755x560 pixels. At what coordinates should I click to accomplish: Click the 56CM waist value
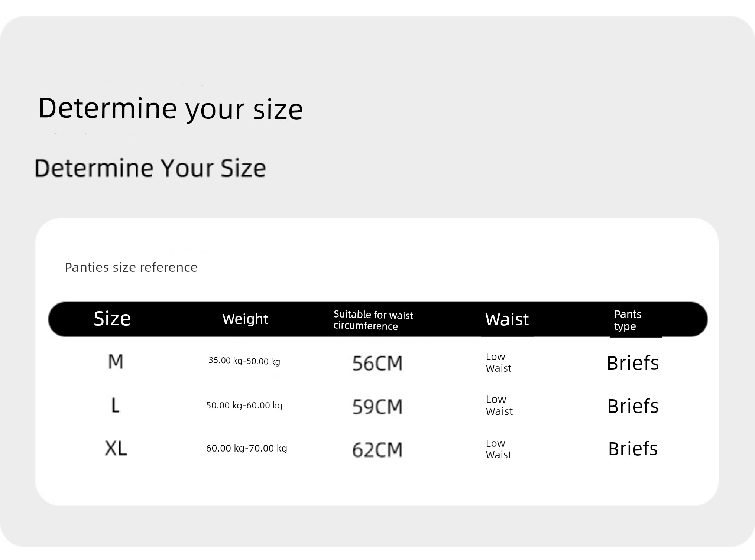click(377, 363)
